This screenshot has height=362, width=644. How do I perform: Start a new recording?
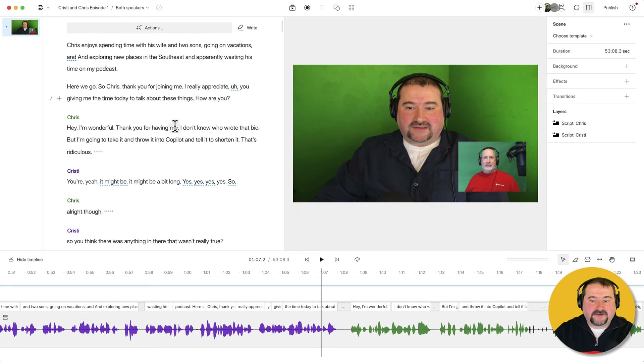click(x=307, y=7)
